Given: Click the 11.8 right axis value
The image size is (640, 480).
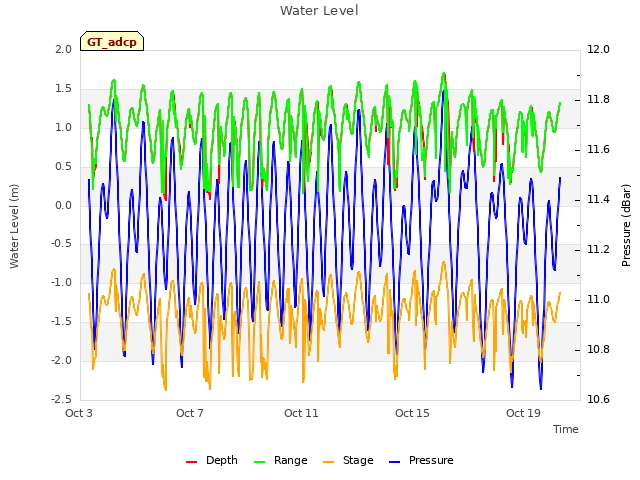Looking at the screenshot, I should tap(598, 99).
